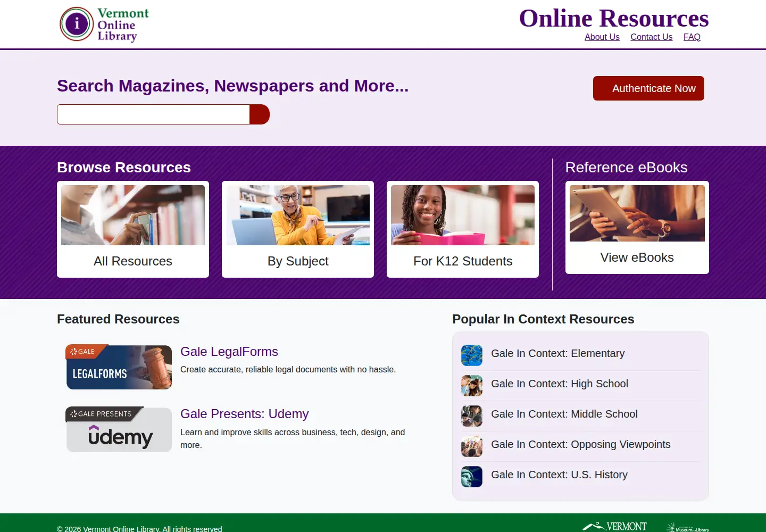The height and width of the screenshot is (532, 766).
Task: Open the All Resources card
Action: [133, 229]
